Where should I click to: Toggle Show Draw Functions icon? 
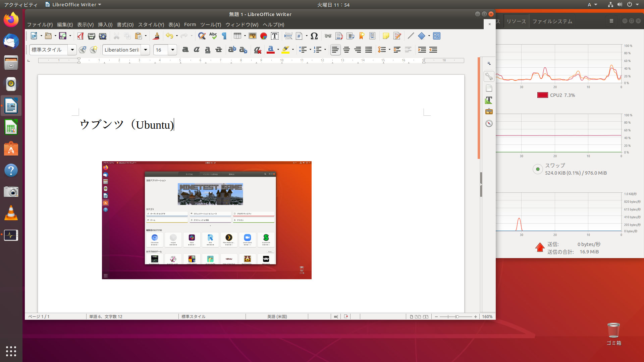point(436,36)
